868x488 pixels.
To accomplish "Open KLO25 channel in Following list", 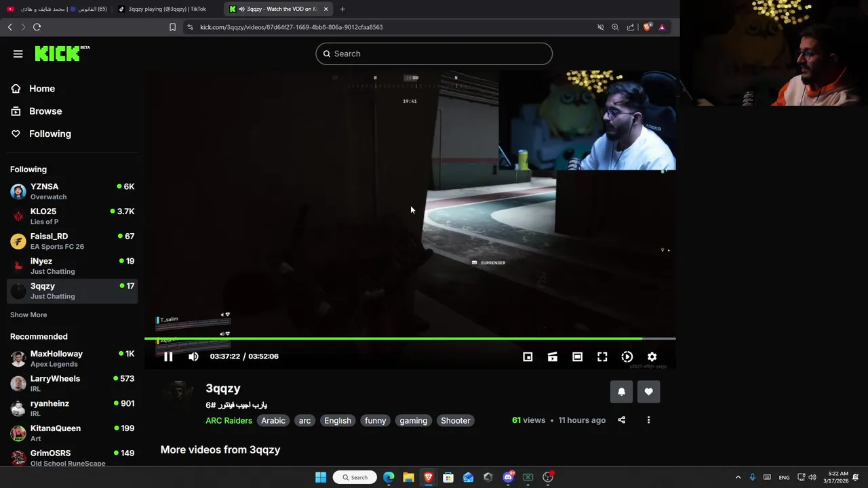I will (73, 216).
